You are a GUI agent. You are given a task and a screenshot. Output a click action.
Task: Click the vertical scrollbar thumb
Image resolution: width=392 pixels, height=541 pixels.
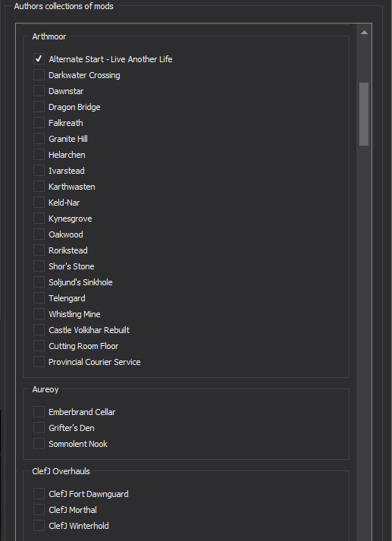(x=364, y=114)
